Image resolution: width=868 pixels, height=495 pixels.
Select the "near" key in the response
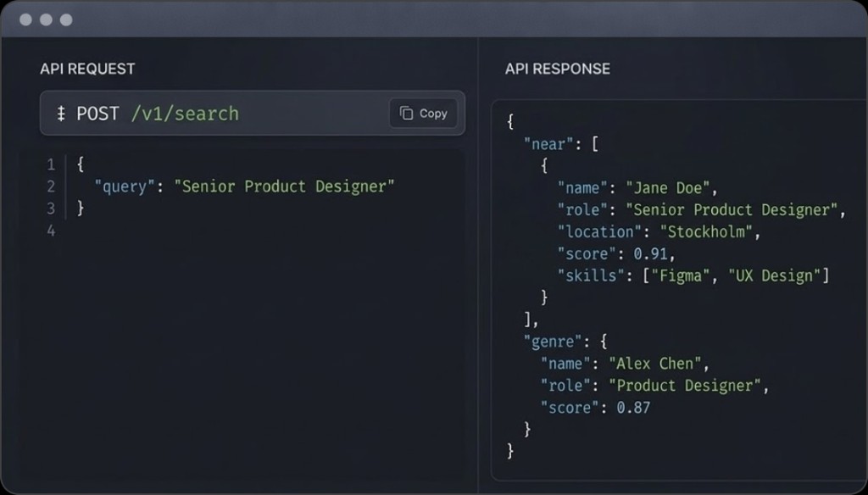548,143
